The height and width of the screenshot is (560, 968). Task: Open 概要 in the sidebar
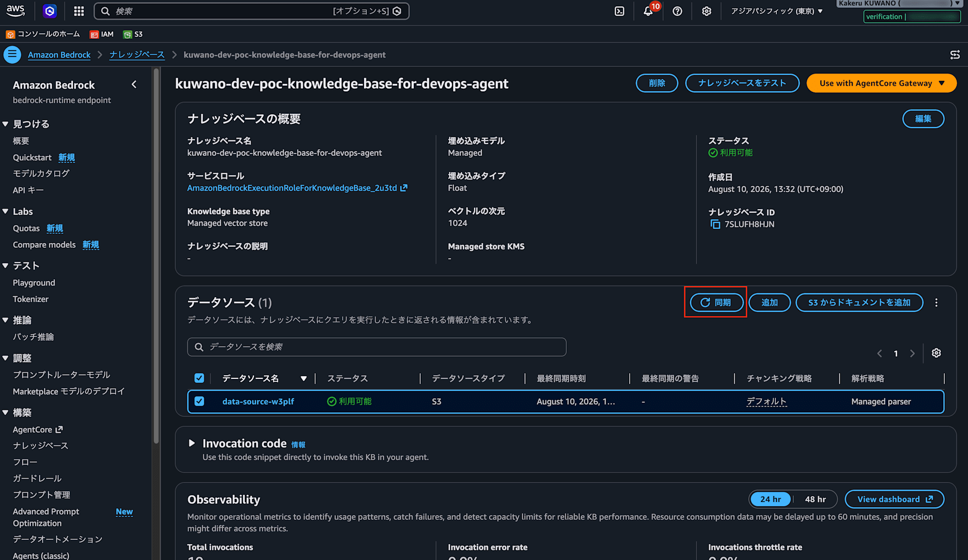pos(21,141)
